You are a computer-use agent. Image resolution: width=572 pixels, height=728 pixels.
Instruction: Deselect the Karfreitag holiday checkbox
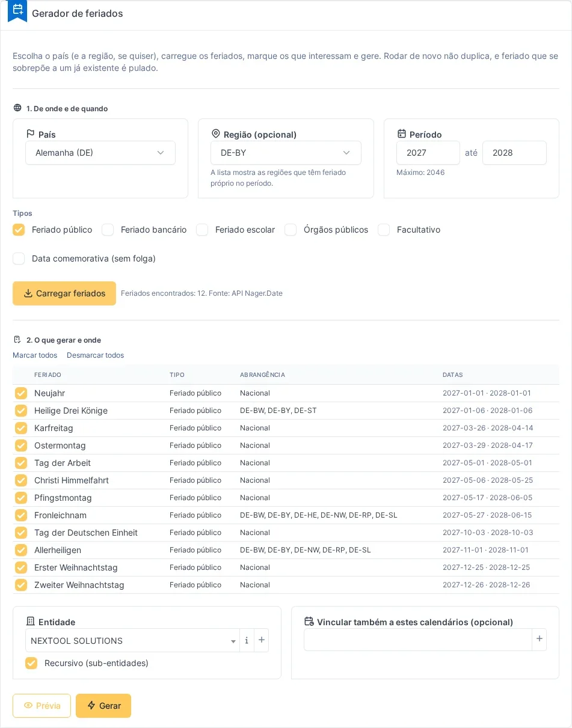pyautogui.click(x=21, y=428)
